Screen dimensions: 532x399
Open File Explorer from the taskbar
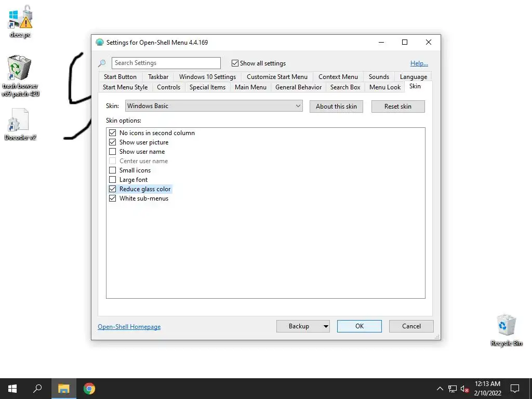click(63, 389)
